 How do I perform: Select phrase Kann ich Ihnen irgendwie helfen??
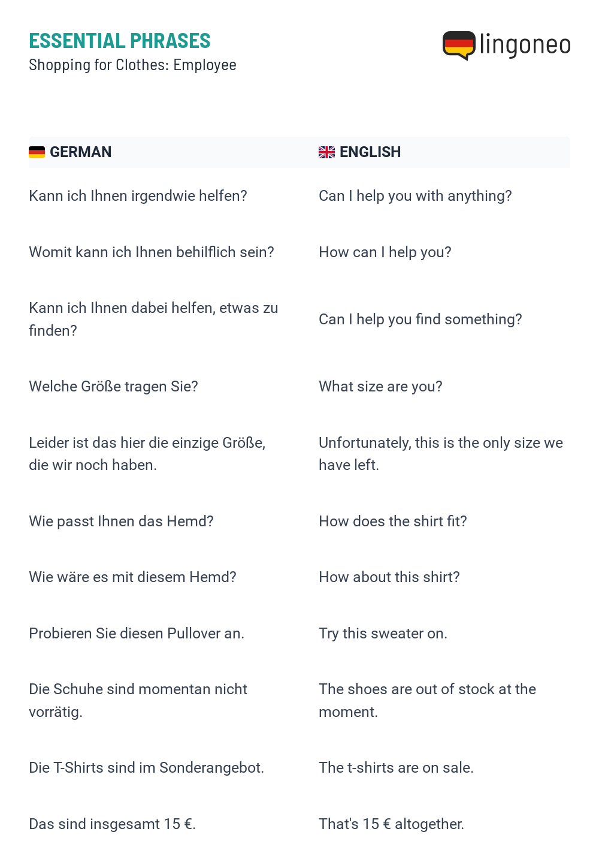tap(138, 196)
